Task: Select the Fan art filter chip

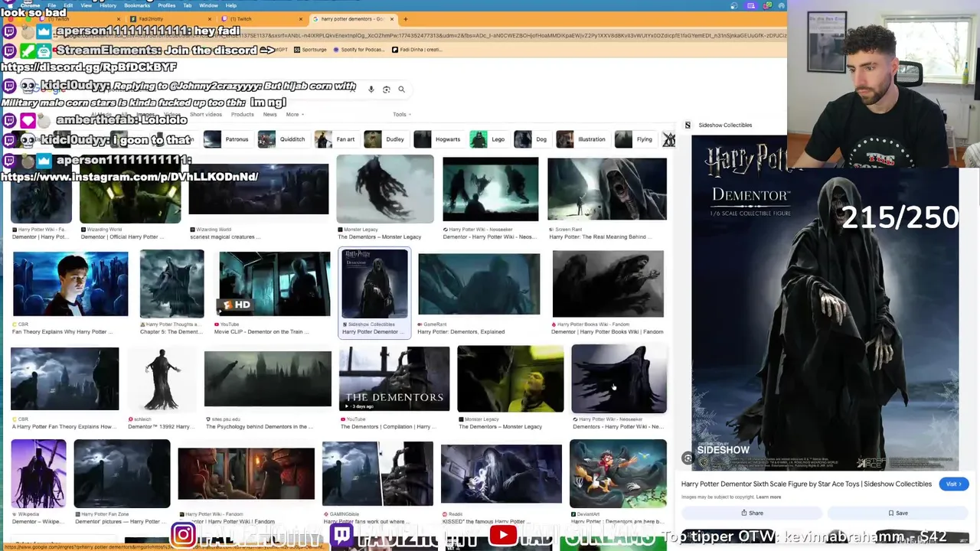Action: pyautogui.click(x=335, y=139)
